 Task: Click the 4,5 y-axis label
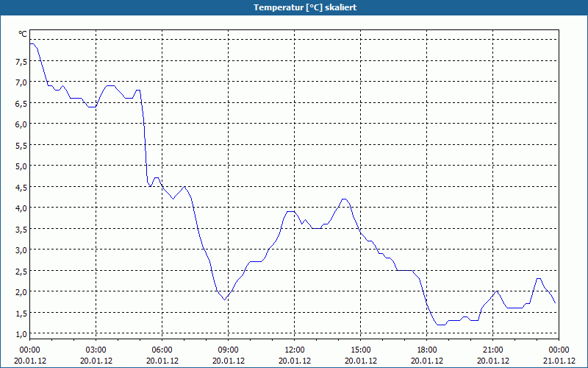click(21, 188)
